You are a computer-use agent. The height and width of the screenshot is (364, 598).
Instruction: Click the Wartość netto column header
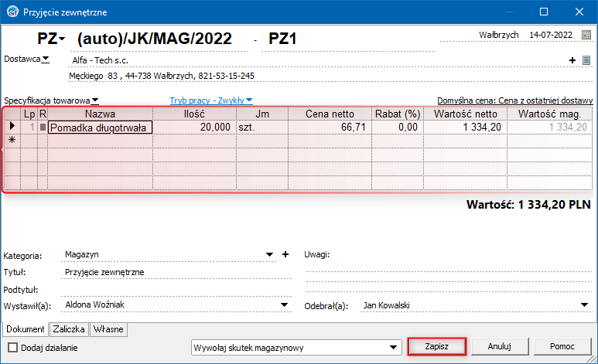click(465, 114)
